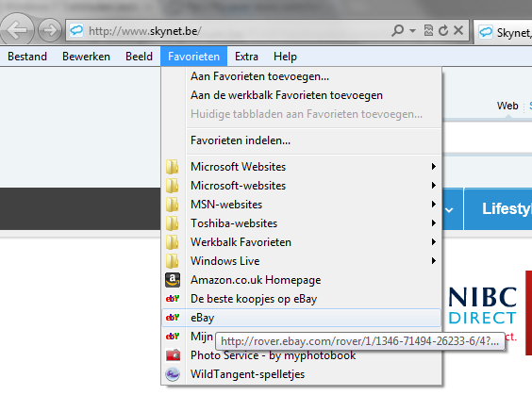Select the Skynet browser tab
The height and width of the screenshot is (395, 532).
(503, 32)
